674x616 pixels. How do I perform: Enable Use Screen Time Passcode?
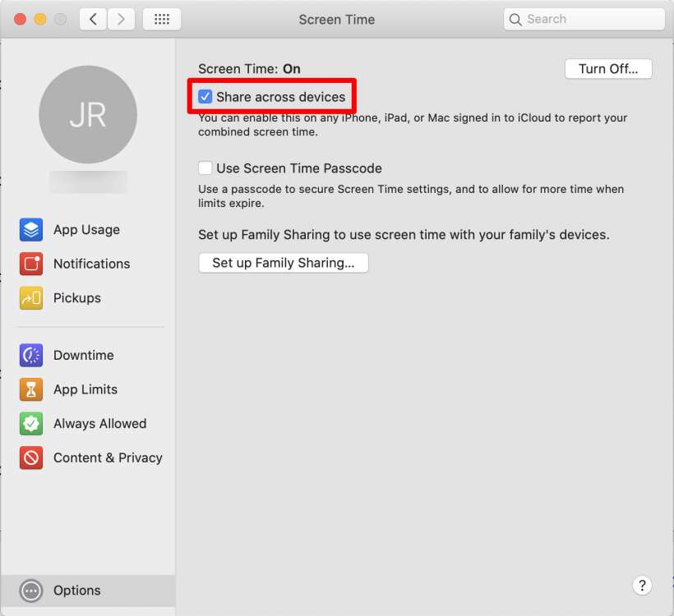coord(205,168)
